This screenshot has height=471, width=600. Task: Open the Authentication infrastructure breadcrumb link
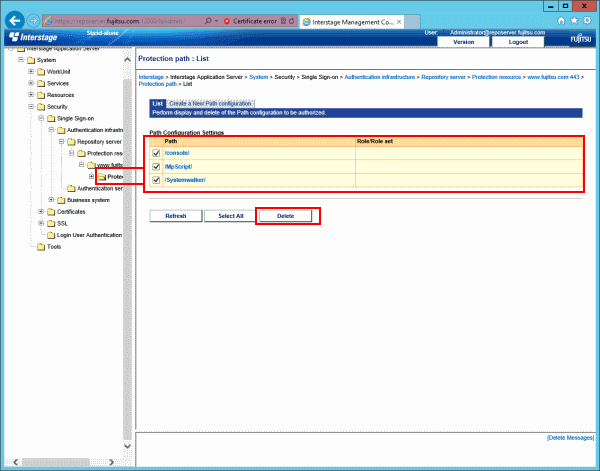[380, 77]
